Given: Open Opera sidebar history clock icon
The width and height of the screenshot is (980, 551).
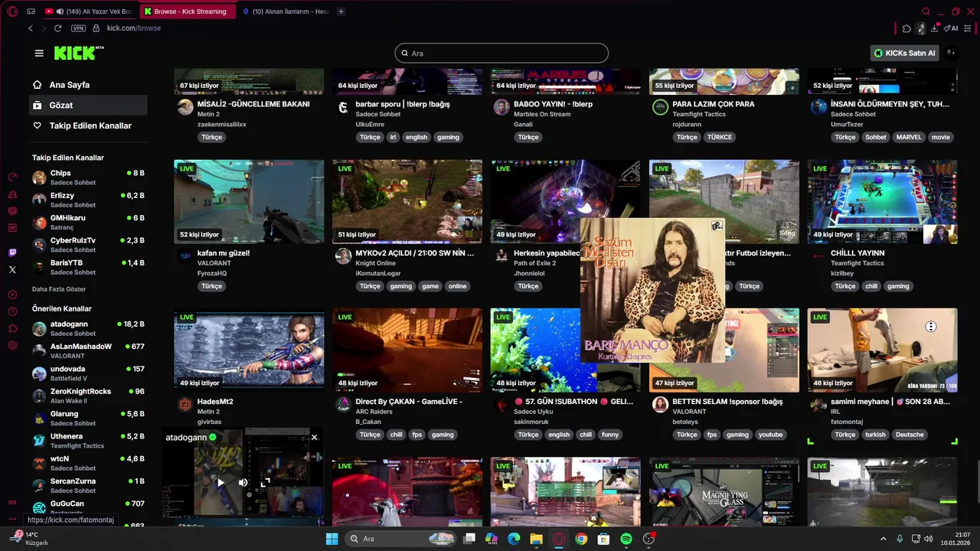Looking at the screenshot, I should point(12,311).
